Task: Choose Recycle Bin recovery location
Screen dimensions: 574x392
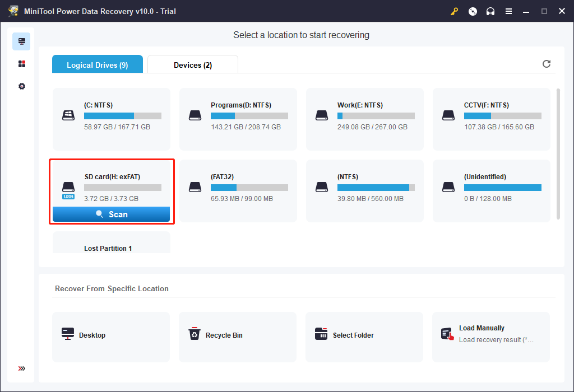Action: coord(238,337)
